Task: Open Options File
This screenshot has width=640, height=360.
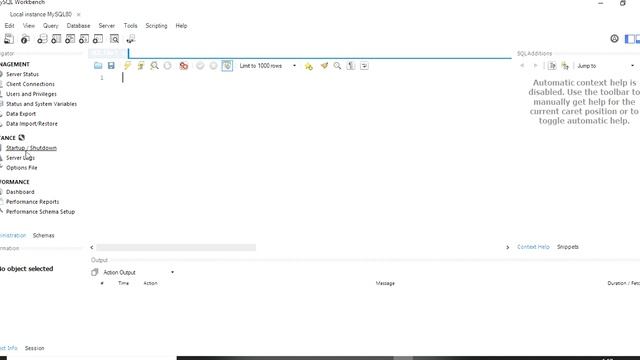Action: tap(22, 168)
